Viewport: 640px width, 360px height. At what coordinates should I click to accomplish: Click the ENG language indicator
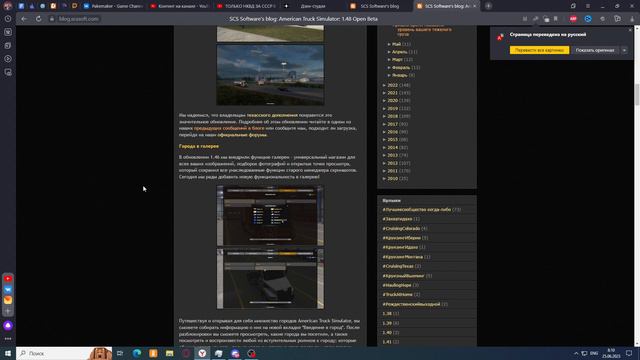(x=594, y=353)
